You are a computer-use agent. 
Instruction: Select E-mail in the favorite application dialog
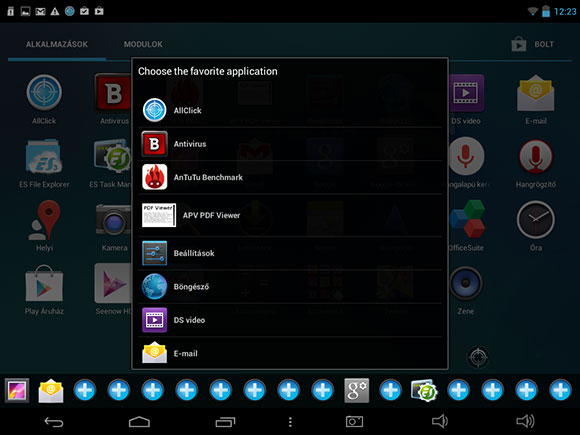coord(290,353)
